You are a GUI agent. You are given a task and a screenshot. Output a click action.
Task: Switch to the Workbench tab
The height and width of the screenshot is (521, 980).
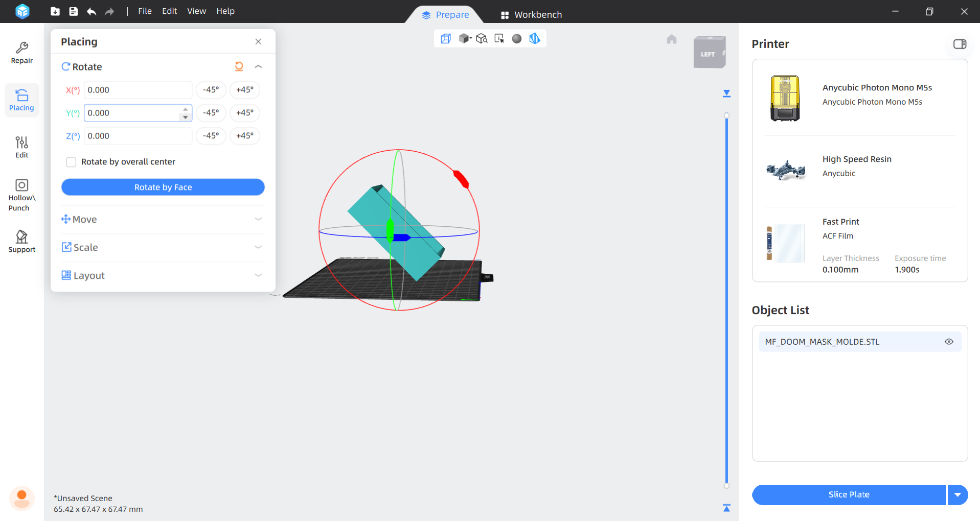[x=531, y=15]
